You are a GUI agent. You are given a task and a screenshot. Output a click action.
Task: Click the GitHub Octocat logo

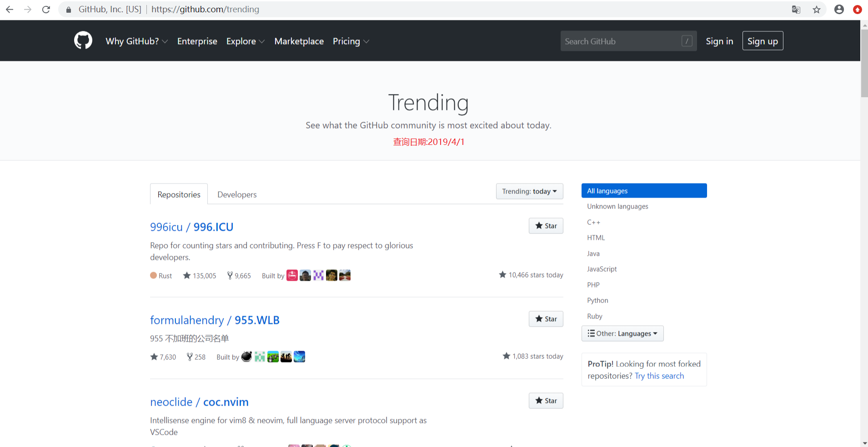[x=83, y=40]
